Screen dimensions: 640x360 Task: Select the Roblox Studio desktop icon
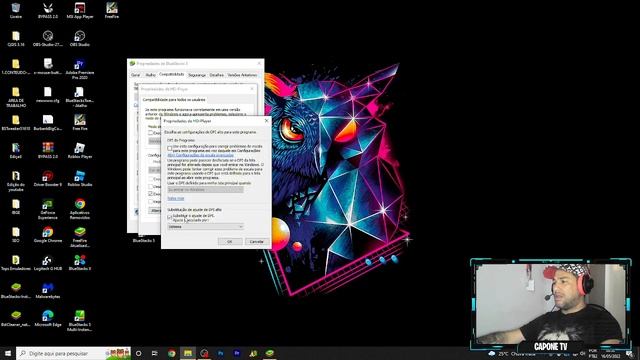click(80, 178)
